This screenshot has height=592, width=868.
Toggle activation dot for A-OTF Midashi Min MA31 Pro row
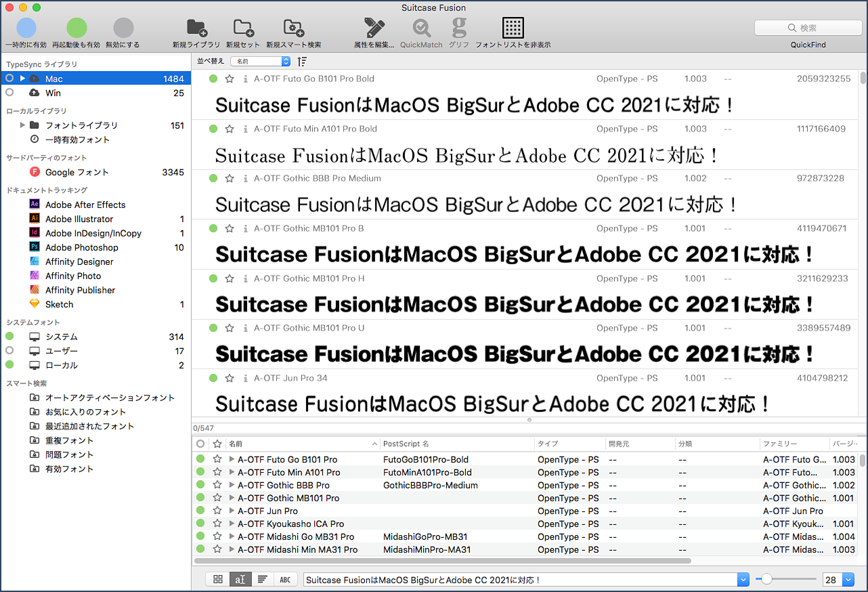pos(200,549)
